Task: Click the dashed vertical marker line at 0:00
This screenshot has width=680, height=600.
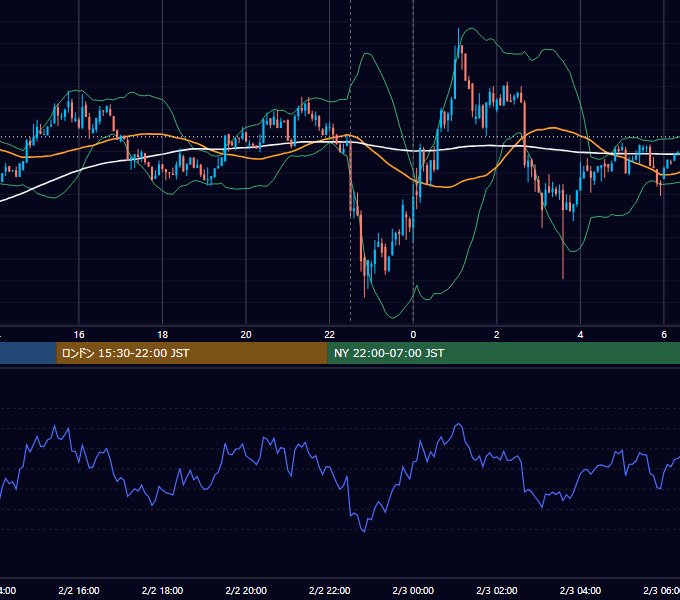Action: tap(413, 161)
